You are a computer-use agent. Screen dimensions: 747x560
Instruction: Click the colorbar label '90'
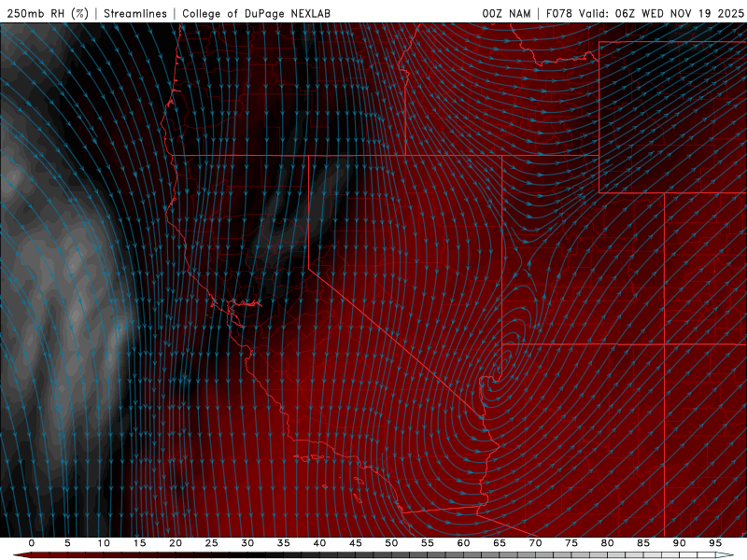click(680, 543)
